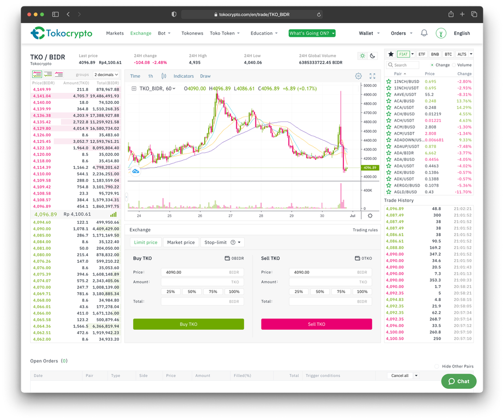Open the notifications bell
This screenshot has height=420, width=504.
[424, 33]
